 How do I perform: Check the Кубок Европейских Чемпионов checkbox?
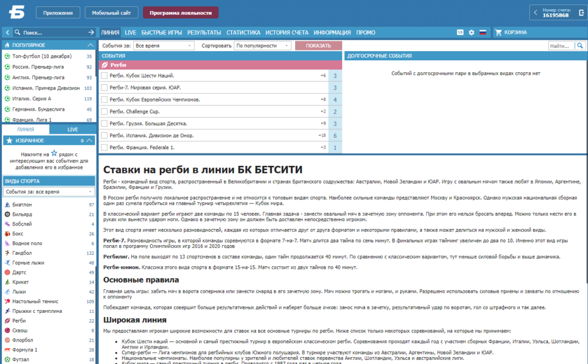(x=105, y=100)
